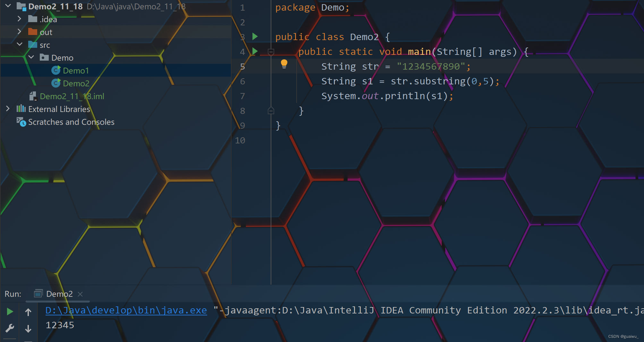Image resolution: width=644 pixels, height=342 pixels.
Task: Open the lightbulb intention icon on line 5
Action: 284,64
